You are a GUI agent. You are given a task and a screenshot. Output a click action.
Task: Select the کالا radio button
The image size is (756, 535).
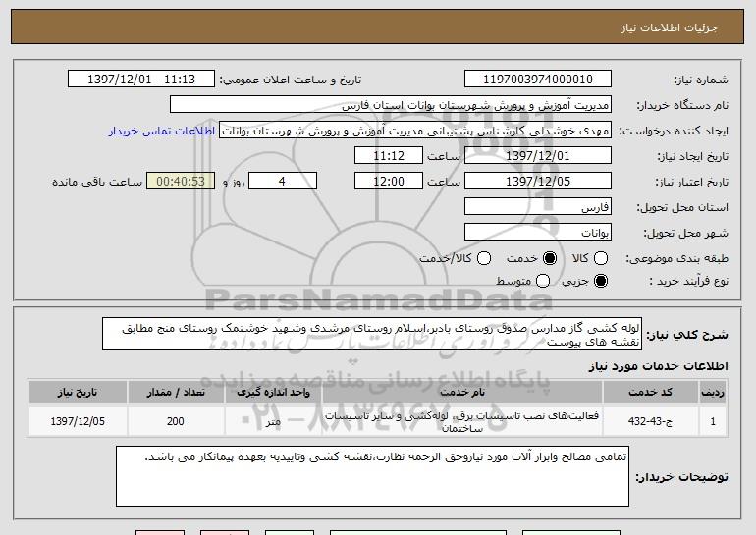[x=601, y=258]
